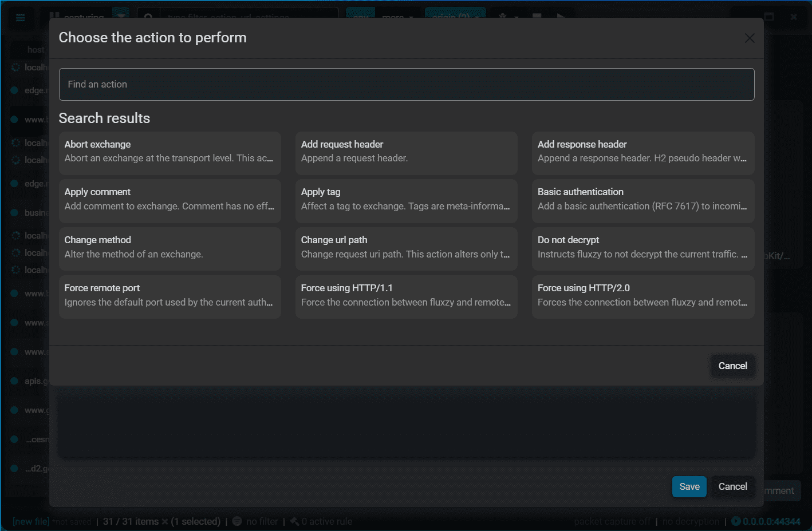The width and height of the screenshot is (812, 531).
Task: Pick the Change method action
Action: (x=170, y=247)
